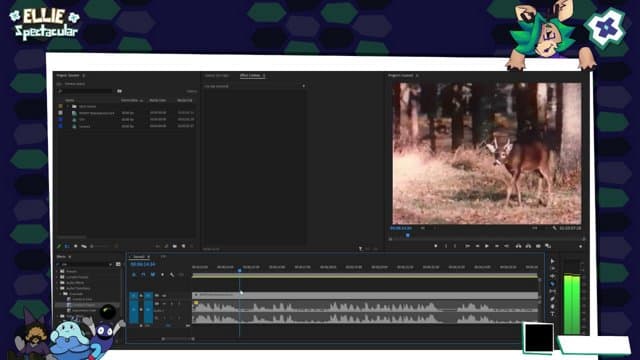Viewport: 640px width, 360px height.
Task: Collapse the Crossfade folder
Action: (x=60, y=294)
